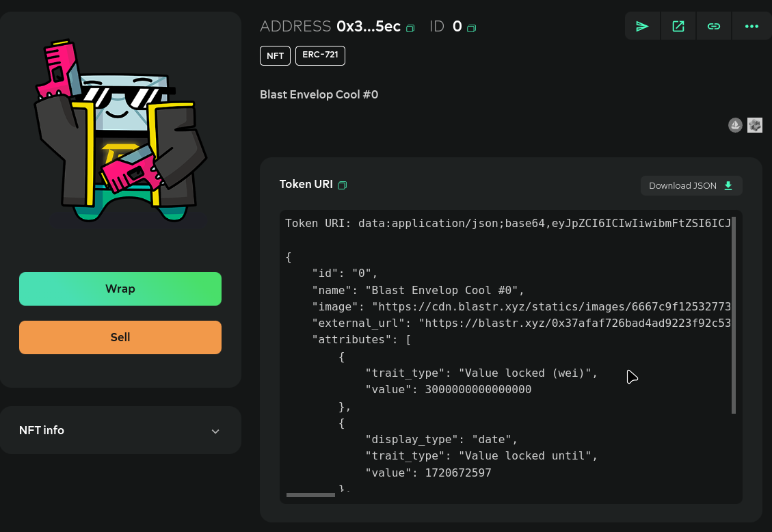Click the "name" JSON line

click(x=418, y=290)
